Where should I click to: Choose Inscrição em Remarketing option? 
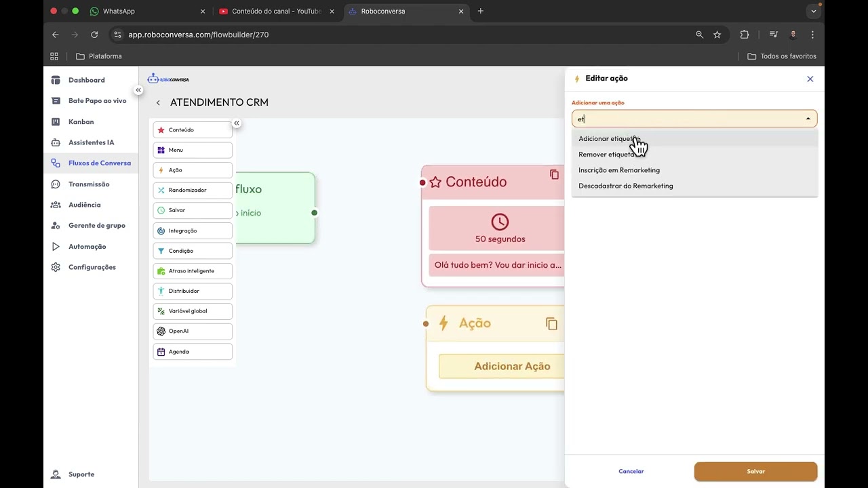tap(694, 170)
